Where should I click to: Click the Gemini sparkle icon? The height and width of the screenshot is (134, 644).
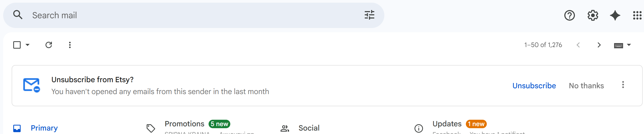pyautogui.click(x=615, y=15)
